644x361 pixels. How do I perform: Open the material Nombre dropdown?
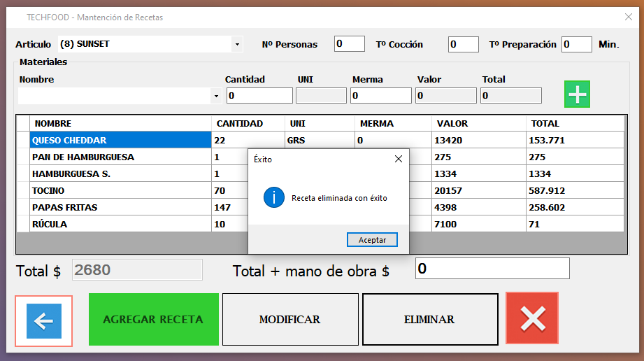coord(216,95)
